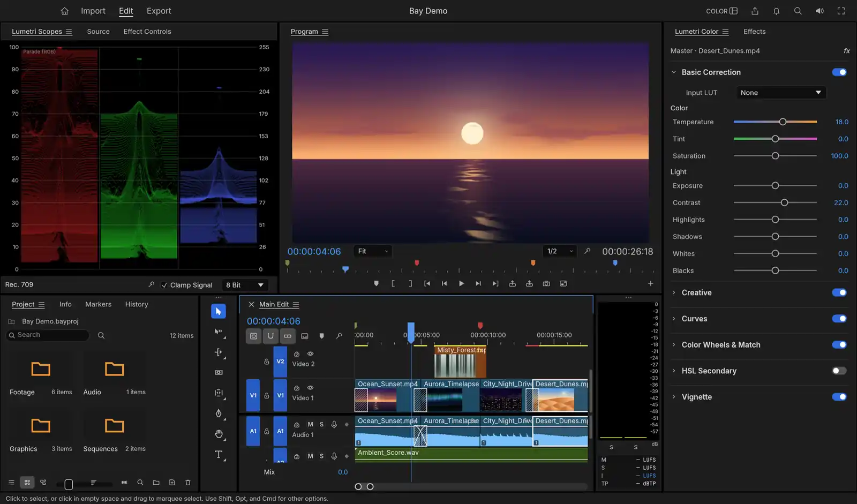Screen dimensions: 857x504
Task: Toggle Color Wheels & Match switch
Action: (839, 345)
